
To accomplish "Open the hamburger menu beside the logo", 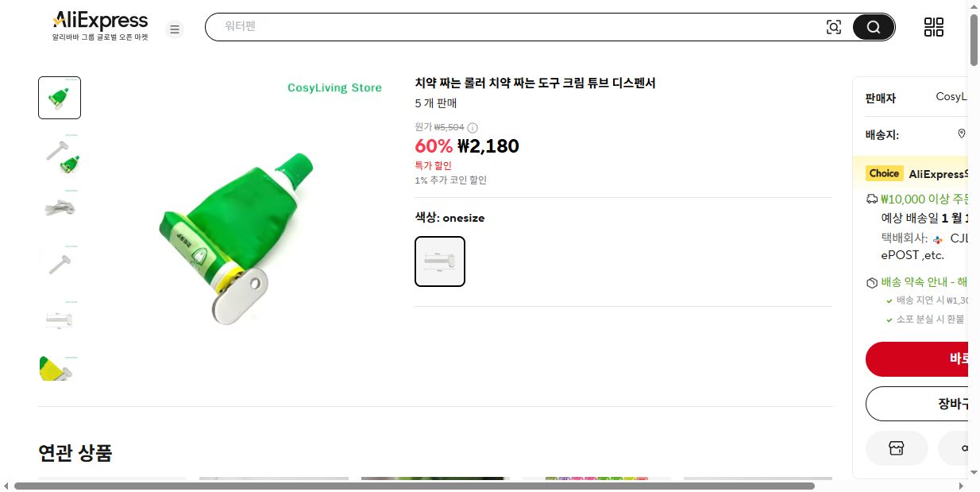I will [175, 29].
